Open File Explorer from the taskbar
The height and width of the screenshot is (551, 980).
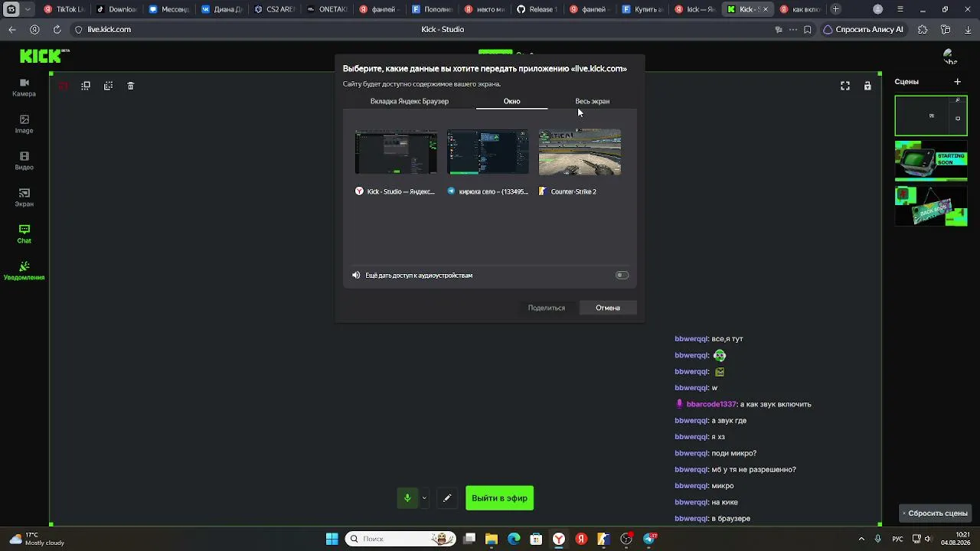click(492, 539)
